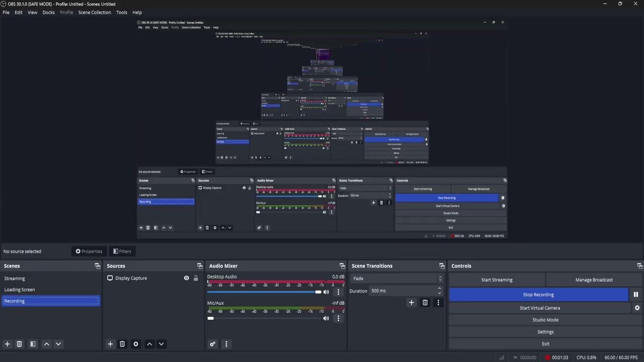Click recording time 00:01:33 in status bar
Image resolution: width=644 pixels, height=362 pixels.
(560, 357)
